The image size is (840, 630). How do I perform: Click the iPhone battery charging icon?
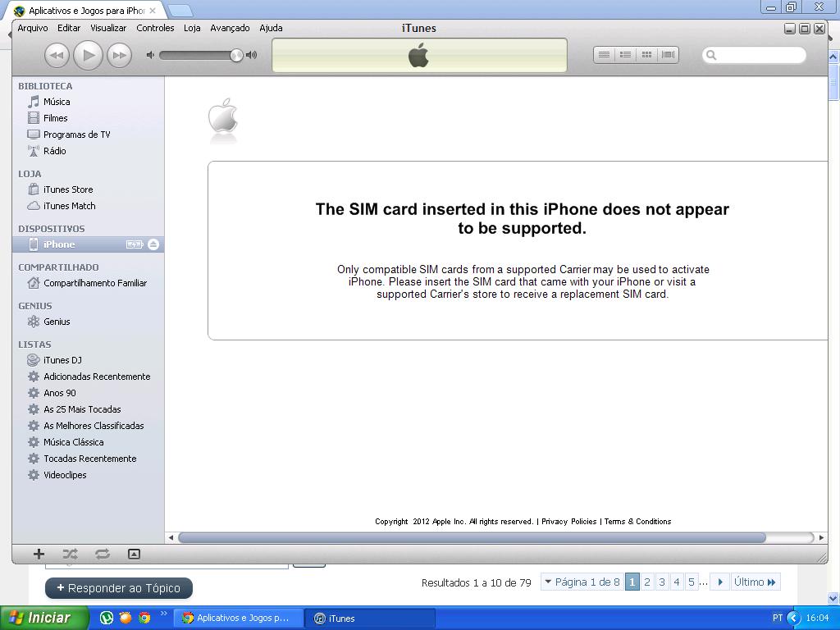[x=135, y=244]
